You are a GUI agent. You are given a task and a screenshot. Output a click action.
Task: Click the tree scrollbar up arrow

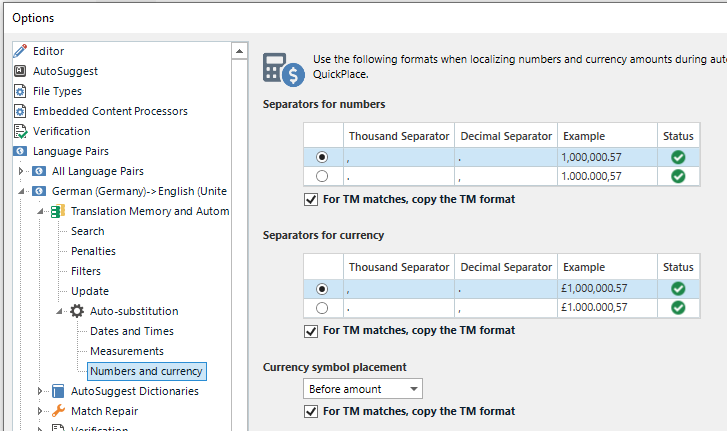coord(239,50)
